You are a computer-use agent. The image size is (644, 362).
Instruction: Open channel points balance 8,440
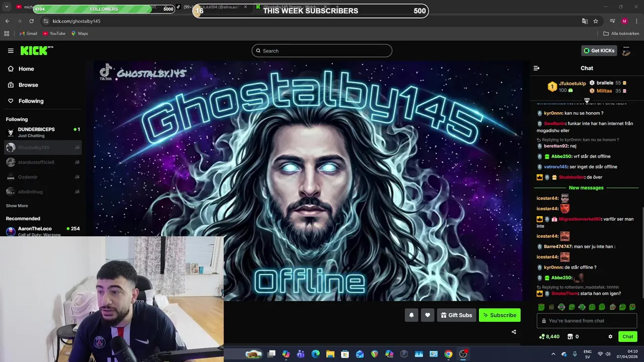click(549, 337)
